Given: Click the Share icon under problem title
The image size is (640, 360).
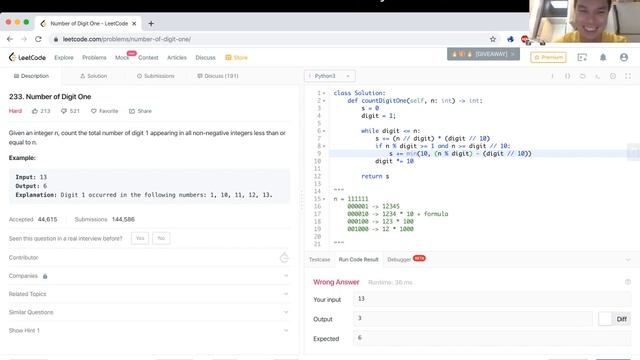Looking at the screenshot, I should click(x=132, y=111).
